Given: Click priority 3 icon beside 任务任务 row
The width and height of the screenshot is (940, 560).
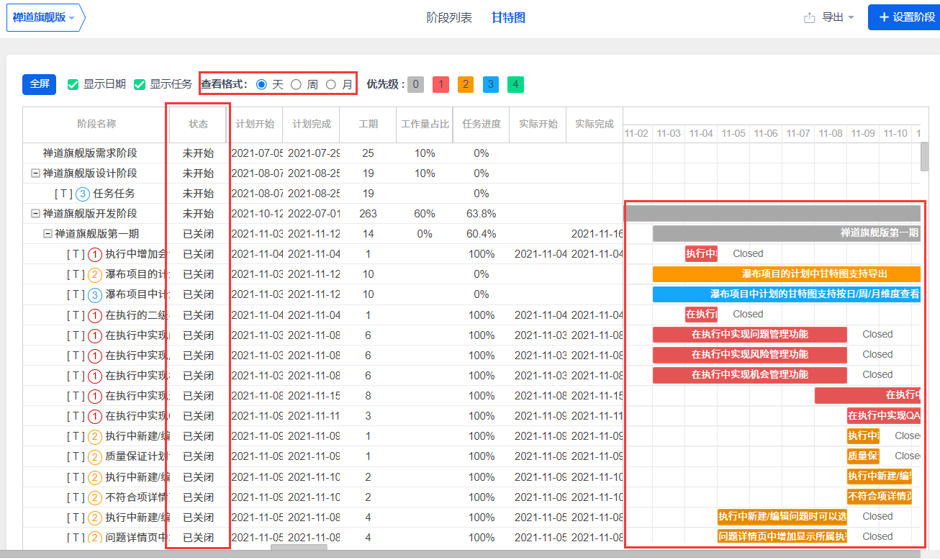Looking at the screenshot, I should pyautogui.click(x=83, y=194).
